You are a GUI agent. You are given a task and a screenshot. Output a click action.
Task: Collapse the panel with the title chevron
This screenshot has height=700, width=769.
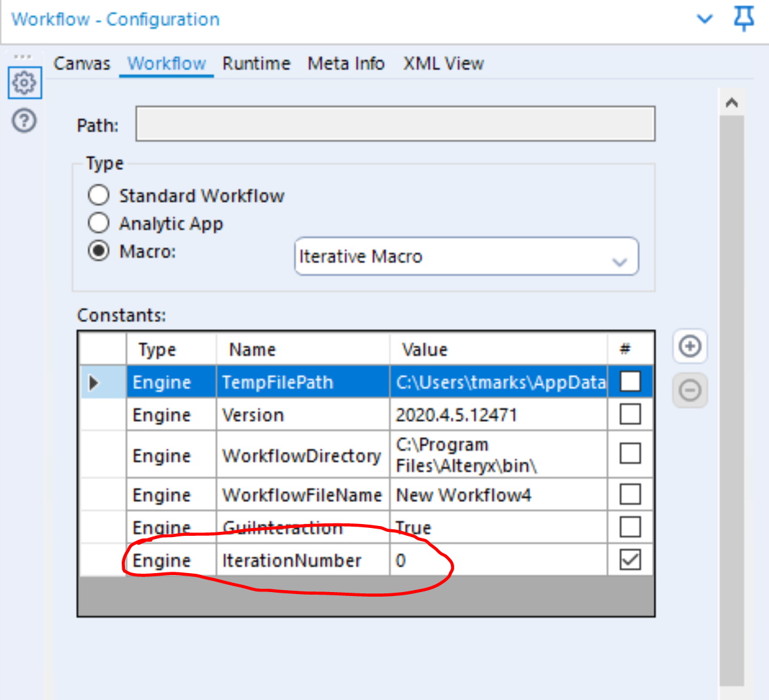[x=706, y=19]
